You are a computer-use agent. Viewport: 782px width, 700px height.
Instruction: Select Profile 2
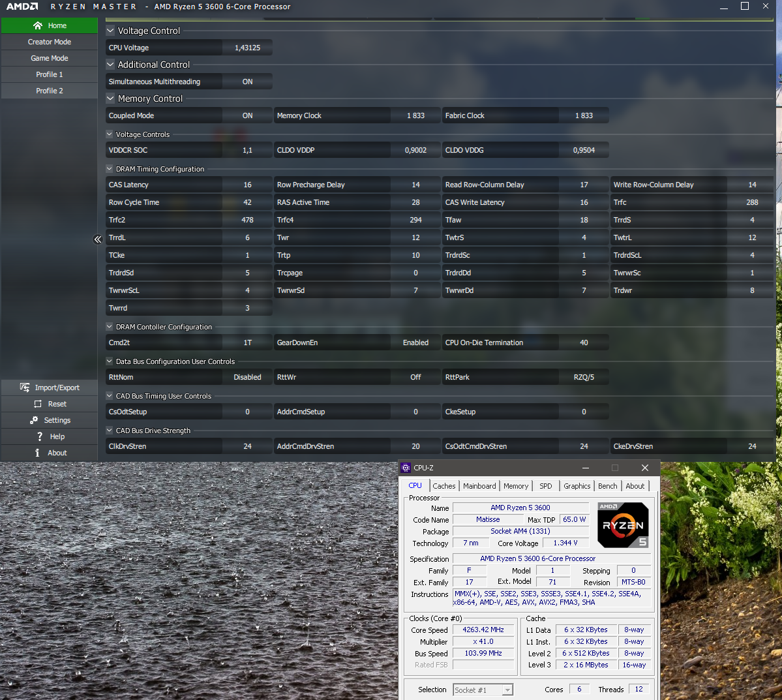50,91
